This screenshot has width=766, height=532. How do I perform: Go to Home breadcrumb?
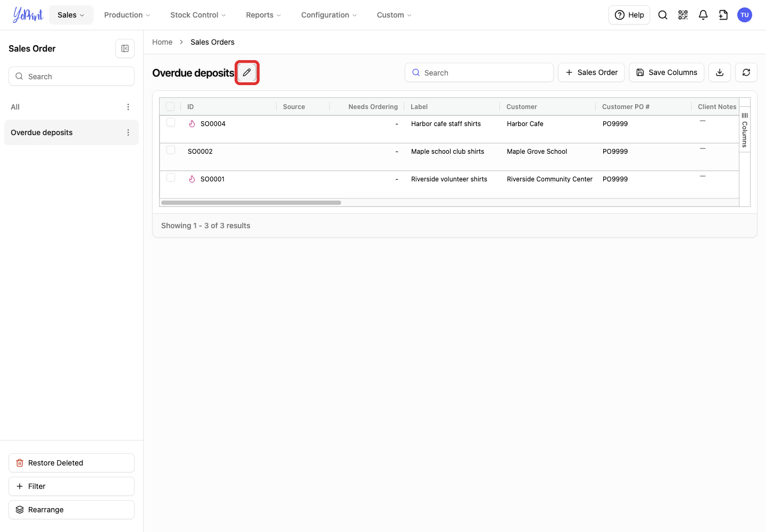(x=162, y=42)
